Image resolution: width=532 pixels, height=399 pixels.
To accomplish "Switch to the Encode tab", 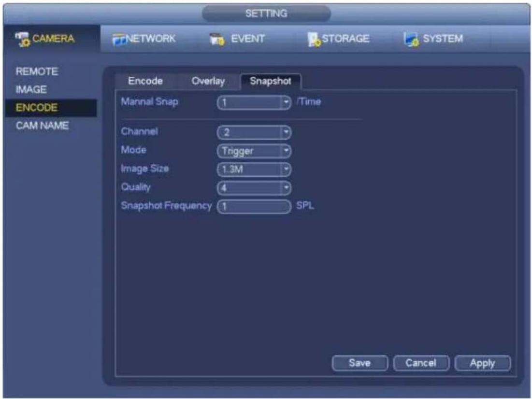I will [145, 81].
